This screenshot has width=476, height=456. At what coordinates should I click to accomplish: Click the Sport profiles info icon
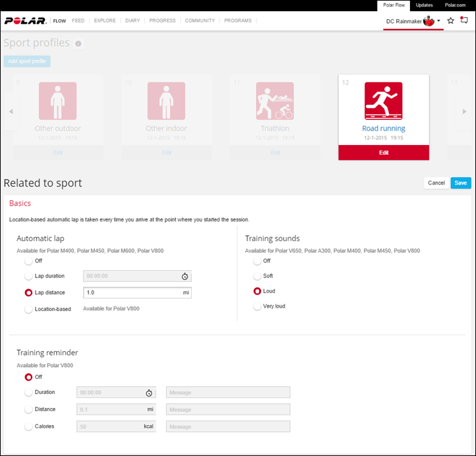point(78,44)
